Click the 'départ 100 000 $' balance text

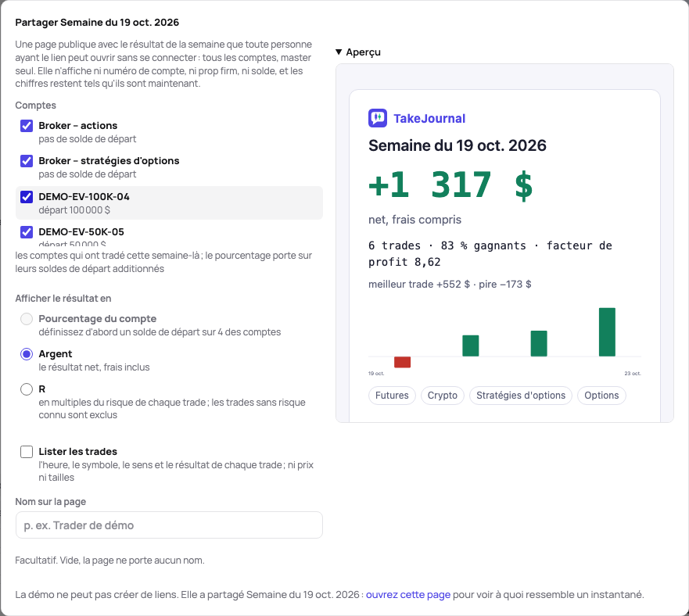coord(74,210)
